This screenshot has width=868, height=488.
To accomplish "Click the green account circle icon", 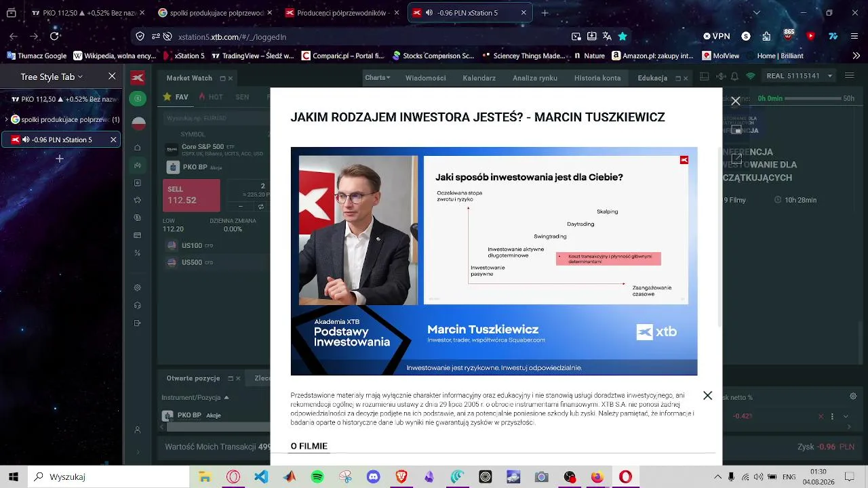I will coord(138,98).
